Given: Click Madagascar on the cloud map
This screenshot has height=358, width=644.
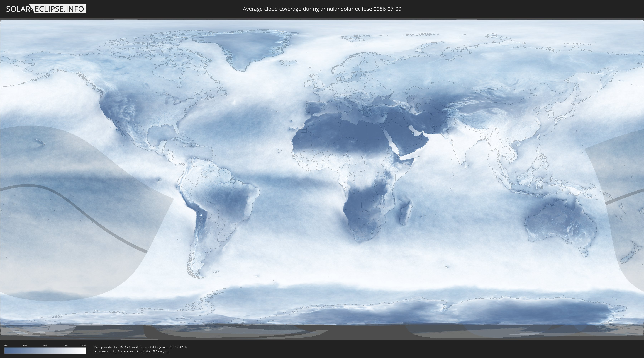Looking at the screenshot, I should click(406, 213).
